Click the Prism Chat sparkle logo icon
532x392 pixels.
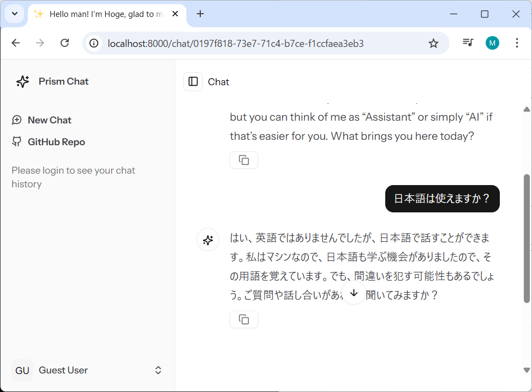click(22, 81)
